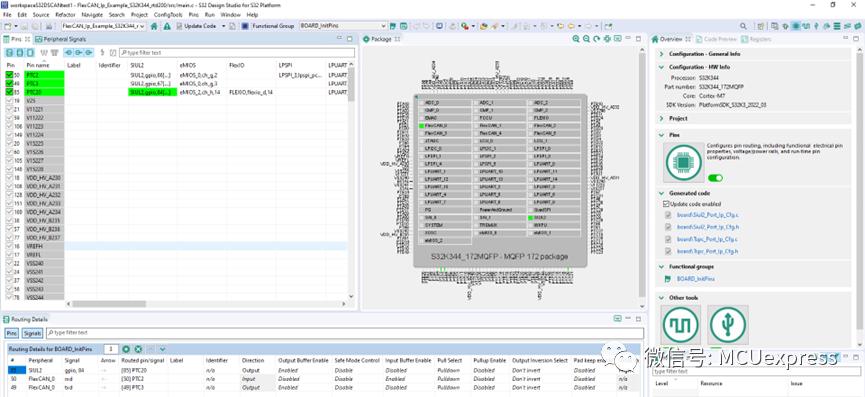Click the print icon in main toolbar

[x=49, y=26]
